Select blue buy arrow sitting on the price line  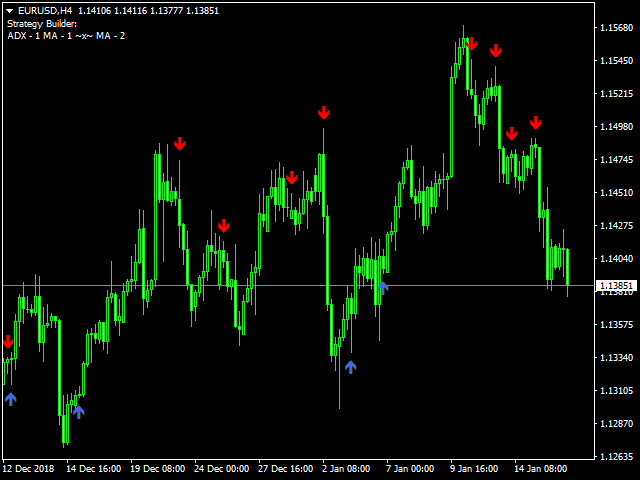382,288
